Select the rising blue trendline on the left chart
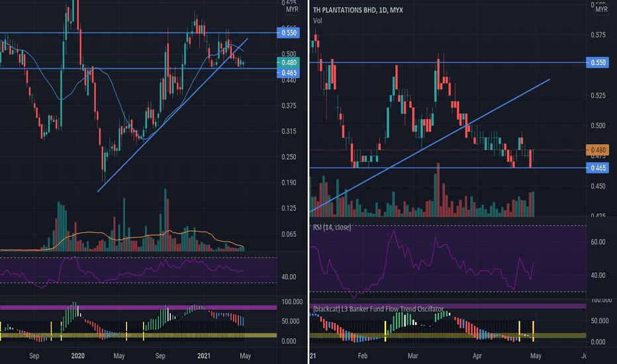The image size is (617, 364). click(172, 115)
